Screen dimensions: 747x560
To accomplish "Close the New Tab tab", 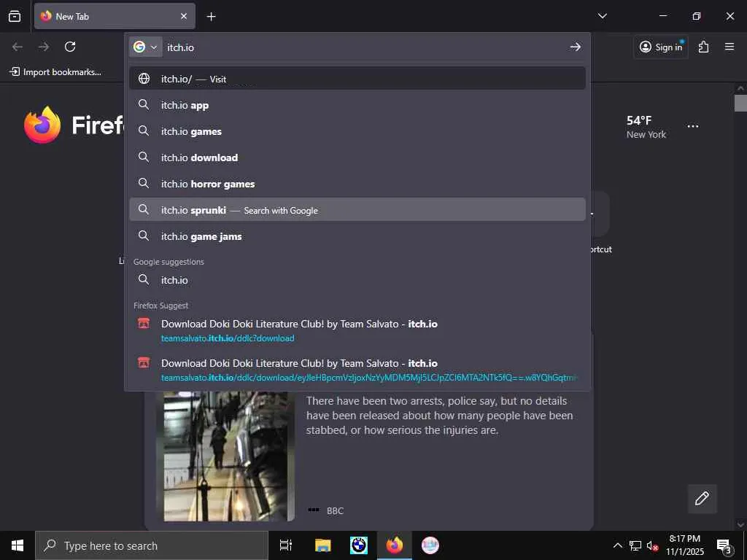I will 183,16.
